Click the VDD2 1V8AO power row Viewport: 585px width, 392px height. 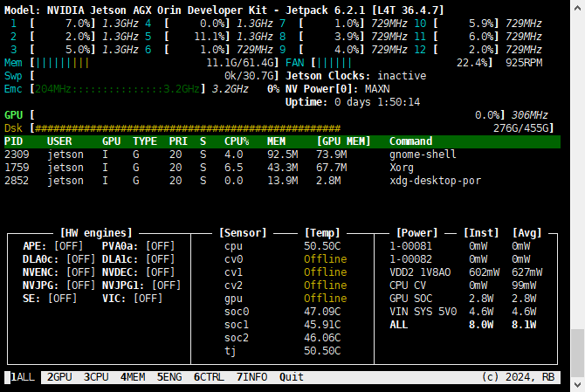pos(466,272)
